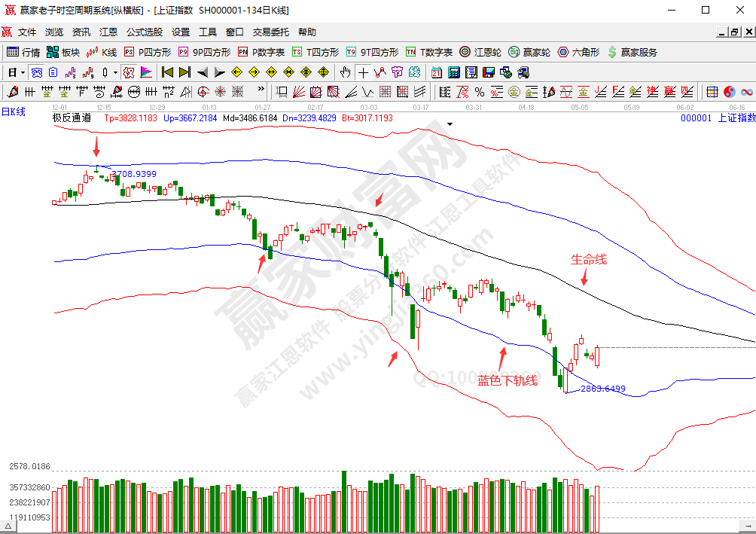756x534 pixels.
Task: Toggle the blue infinity symbol tool
Action: click(746, 92)
